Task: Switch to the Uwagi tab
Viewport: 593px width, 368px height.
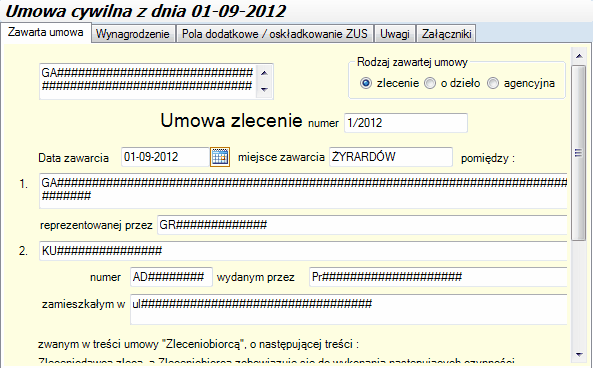Action: coord(395,34)
